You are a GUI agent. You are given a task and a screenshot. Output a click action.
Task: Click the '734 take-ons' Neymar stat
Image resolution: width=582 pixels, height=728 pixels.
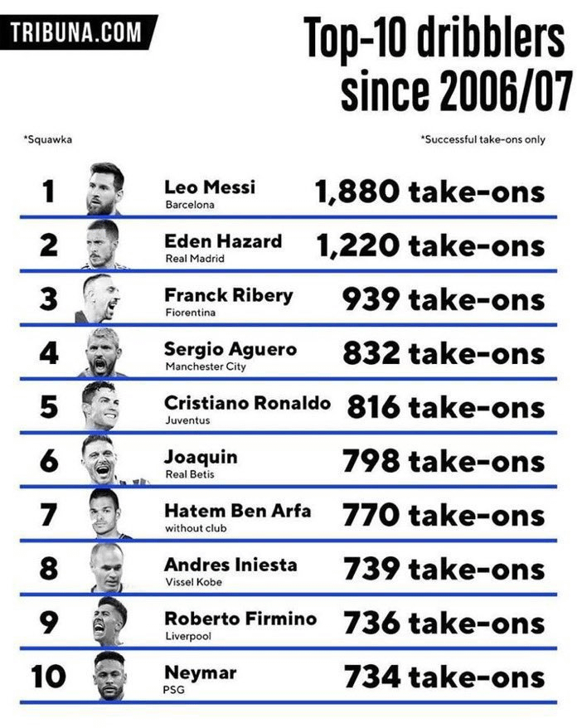[444, 677]
